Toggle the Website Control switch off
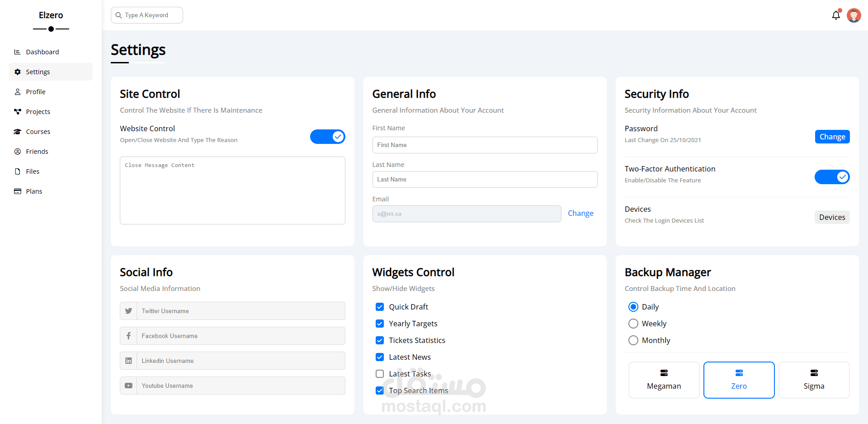Image resolution: width=868 pixels, height=424 pixels. click(x=328, y=136)
